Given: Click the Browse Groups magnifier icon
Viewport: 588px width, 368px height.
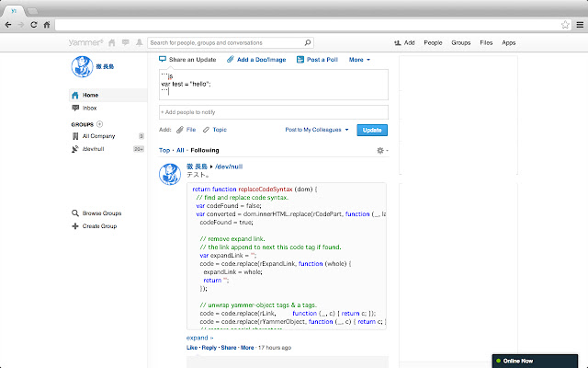Looking at the screenshot, I should [x=75, y=213].
